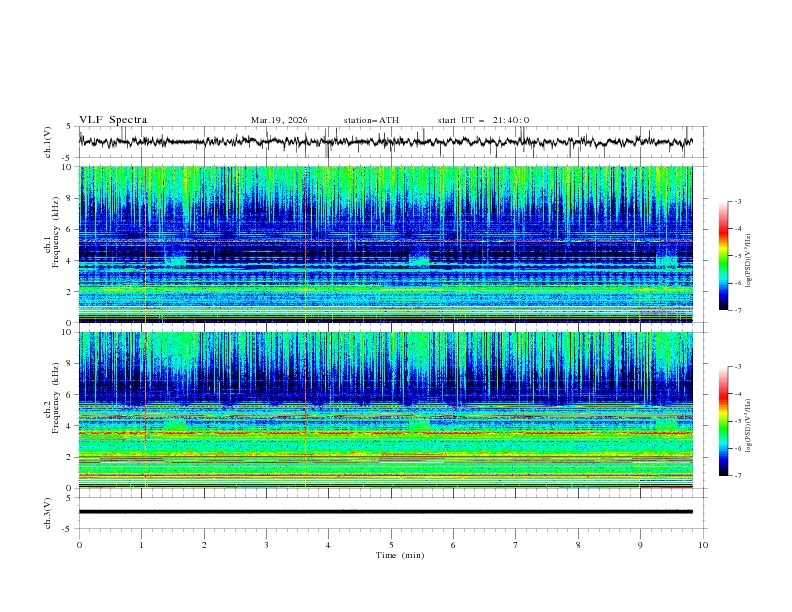Click the "ch.3(V)" axis label
The image size is (792, 612).
[48, 513]
